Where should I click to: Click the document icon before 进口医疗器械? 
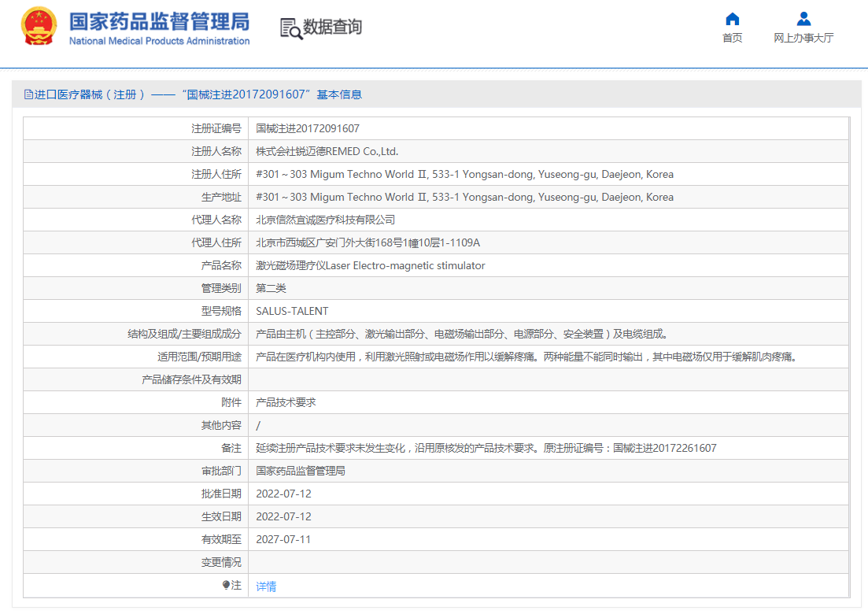(28, 94)
